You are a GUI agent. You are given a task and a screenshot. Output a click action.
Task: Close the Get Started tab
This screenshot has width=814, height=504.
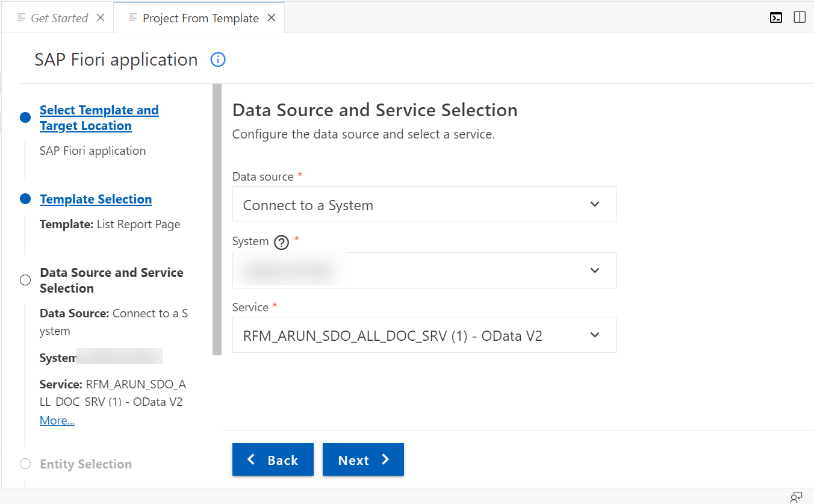pyautogui.click(x=101, y=17)
